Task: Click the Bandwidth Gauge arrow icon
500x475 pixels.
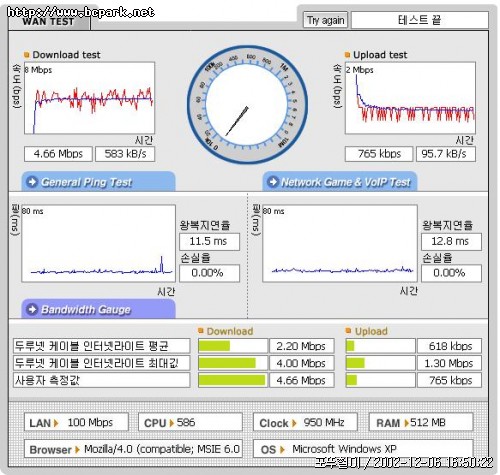Action: (32, 309)
